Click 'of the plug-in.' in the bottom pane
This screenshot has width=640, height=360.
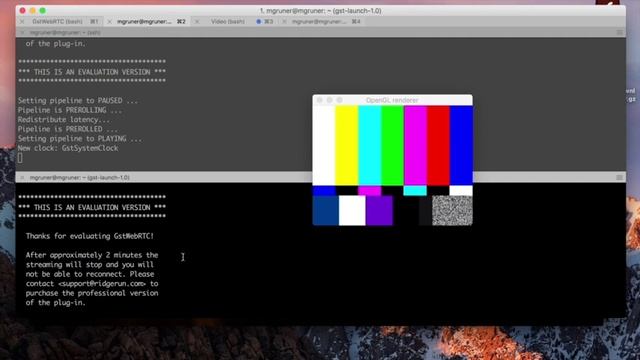pos(56,302)
